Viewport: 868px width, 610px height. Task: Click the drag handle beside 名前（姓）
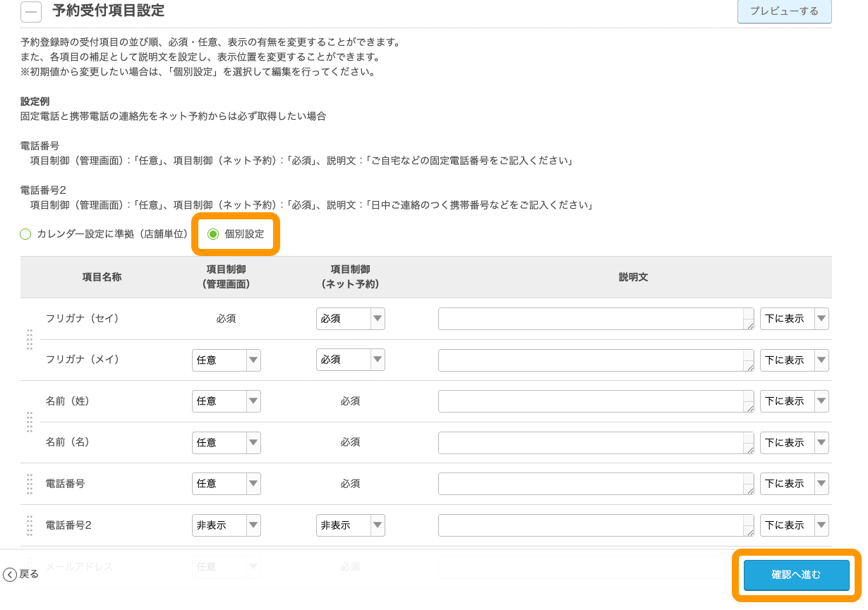30,422
